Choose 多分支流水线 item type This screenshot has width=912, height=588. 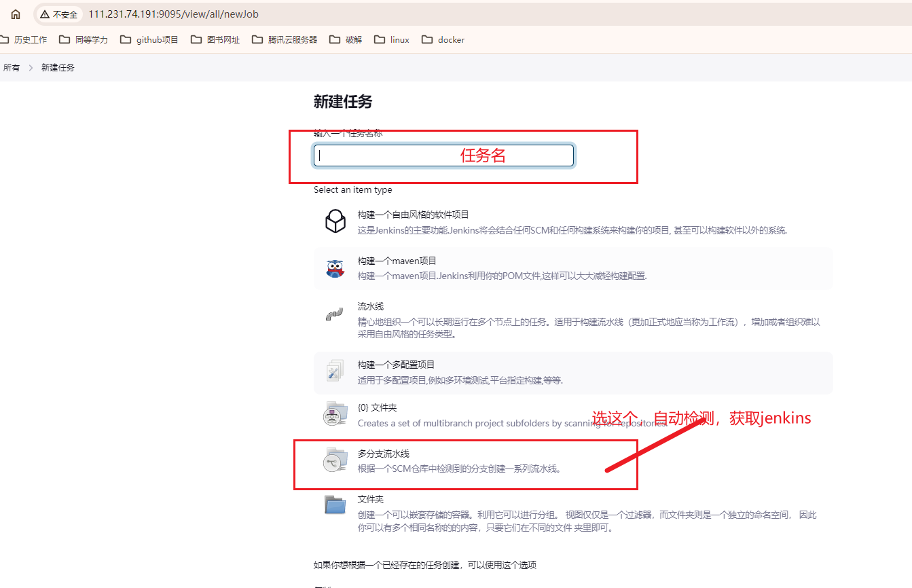tap(573, 461)
